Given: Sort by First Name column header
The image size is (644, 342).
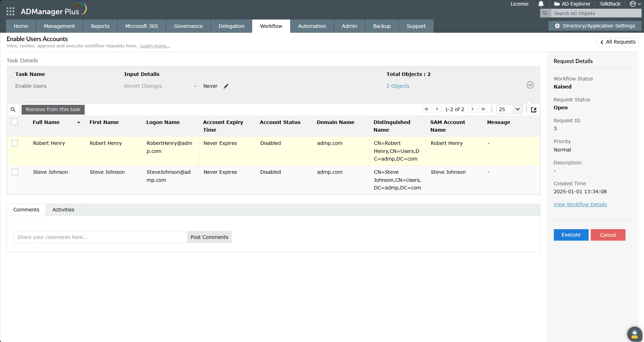Looking at the screenshot, I should tap(104, 122).
